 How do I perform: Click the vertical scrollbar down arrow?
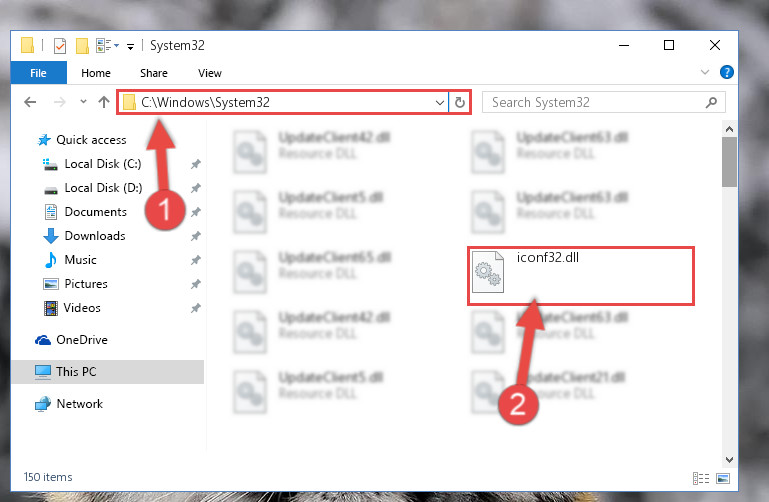729,460
